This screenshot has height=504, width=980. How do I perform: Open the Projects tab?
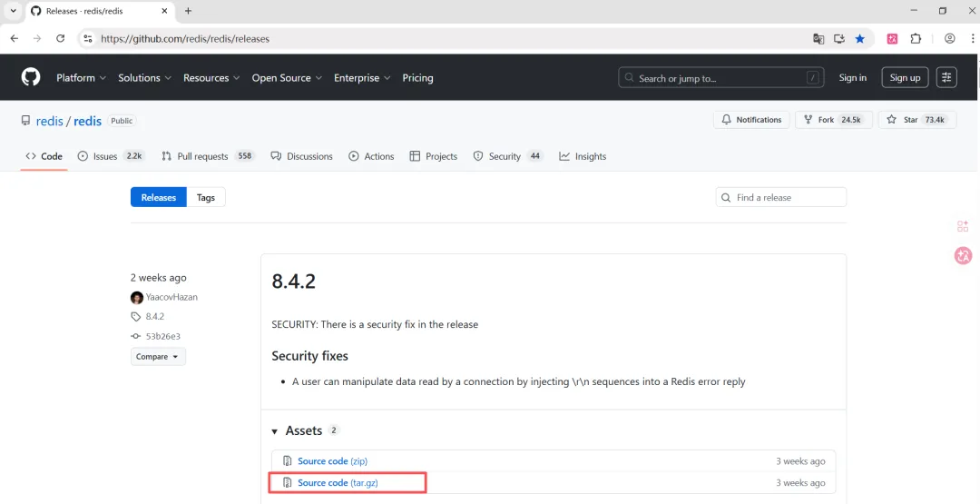click(433, 156)
